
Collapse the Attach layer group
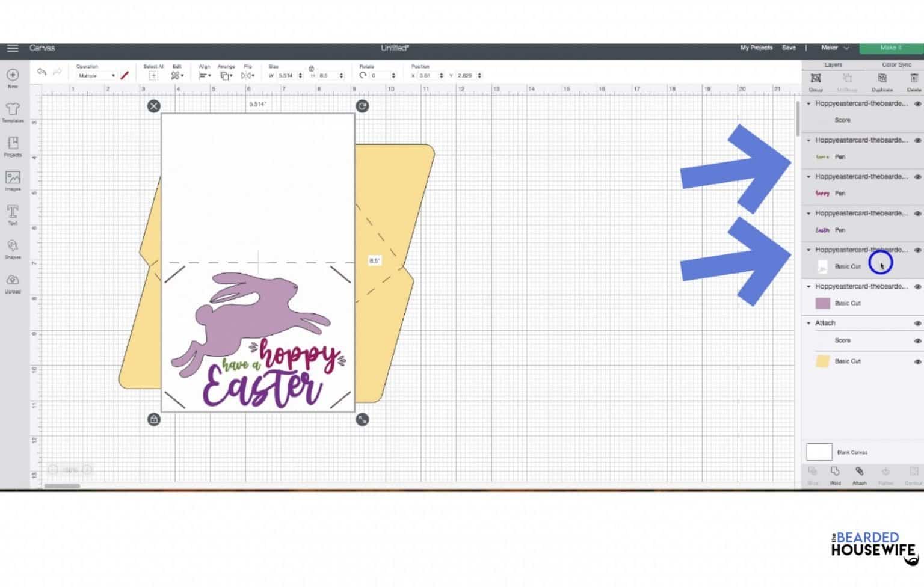coord(808,324)
